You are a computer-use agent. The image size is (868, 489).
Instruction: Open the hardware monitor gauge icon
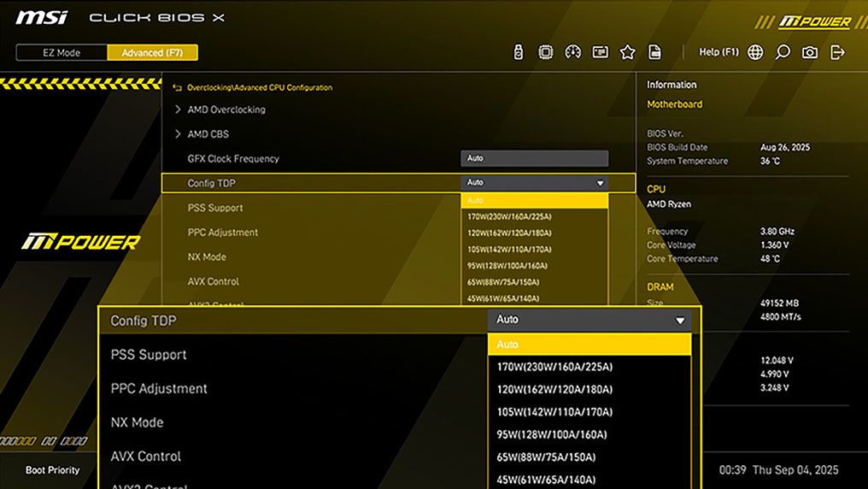(572, 52)
